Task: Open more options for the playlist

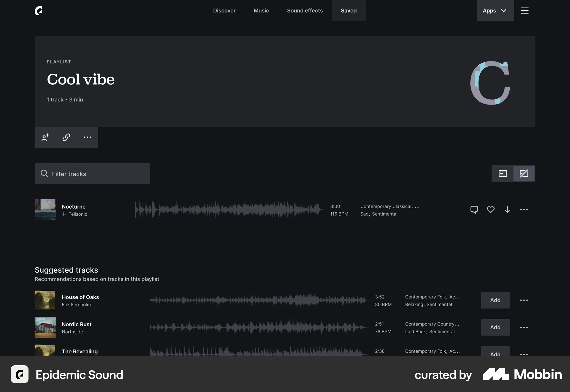Action: pos(87,137)
